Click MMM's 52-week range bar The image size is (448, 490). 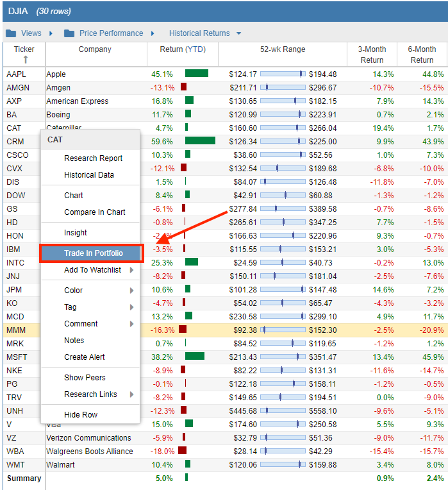283,330
